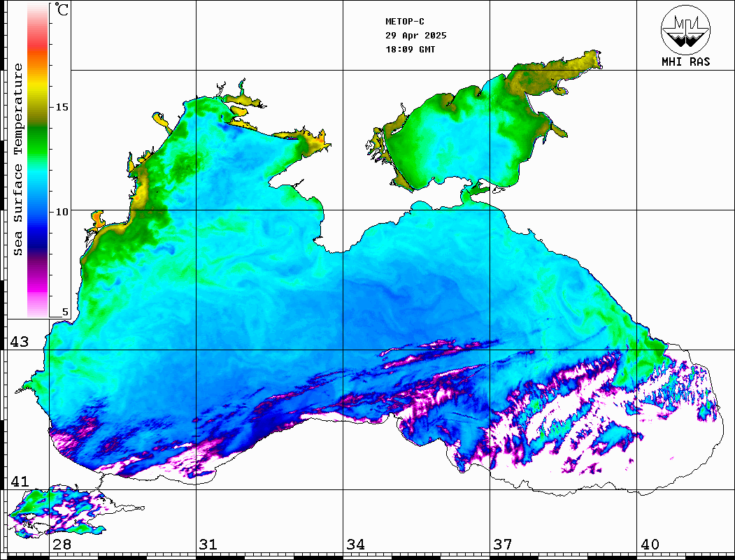Click longitude label 34
The width and height of the screenshot is (735, 560).
356,544
